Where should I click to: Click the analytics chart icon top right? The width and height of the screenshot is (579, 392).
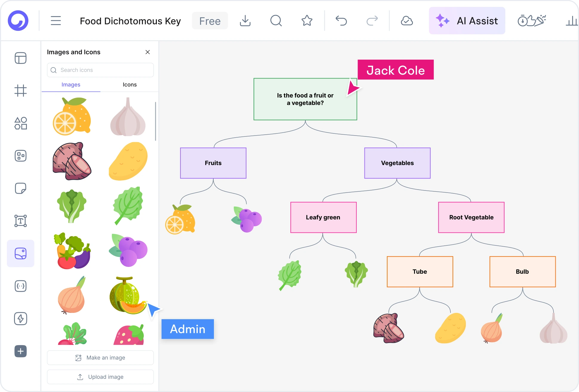coord(572,21)
